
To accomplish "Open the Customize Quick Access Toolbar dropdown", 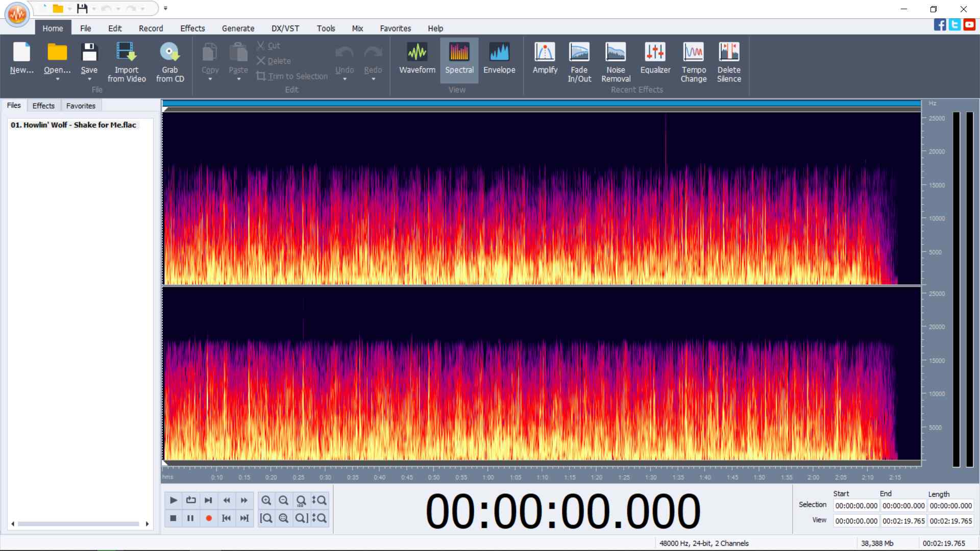I will pos(165,8).
